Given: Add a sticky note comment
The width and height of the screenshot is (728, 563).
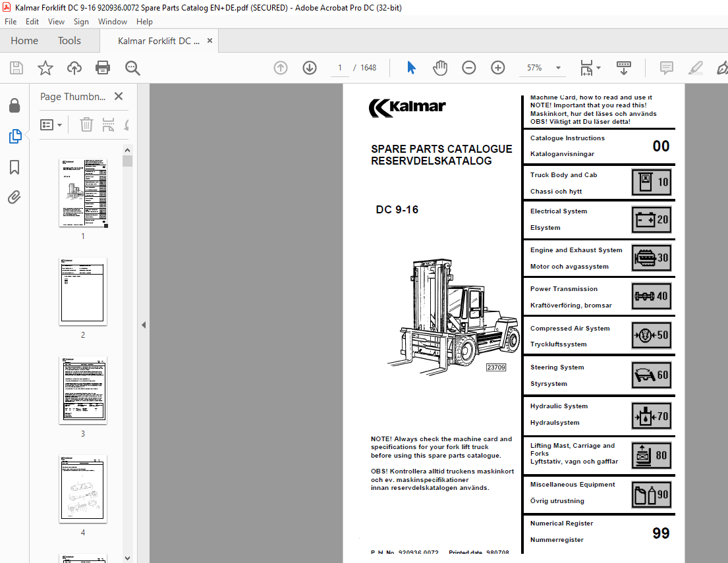Looking at the screenshot, I should 666,68.
